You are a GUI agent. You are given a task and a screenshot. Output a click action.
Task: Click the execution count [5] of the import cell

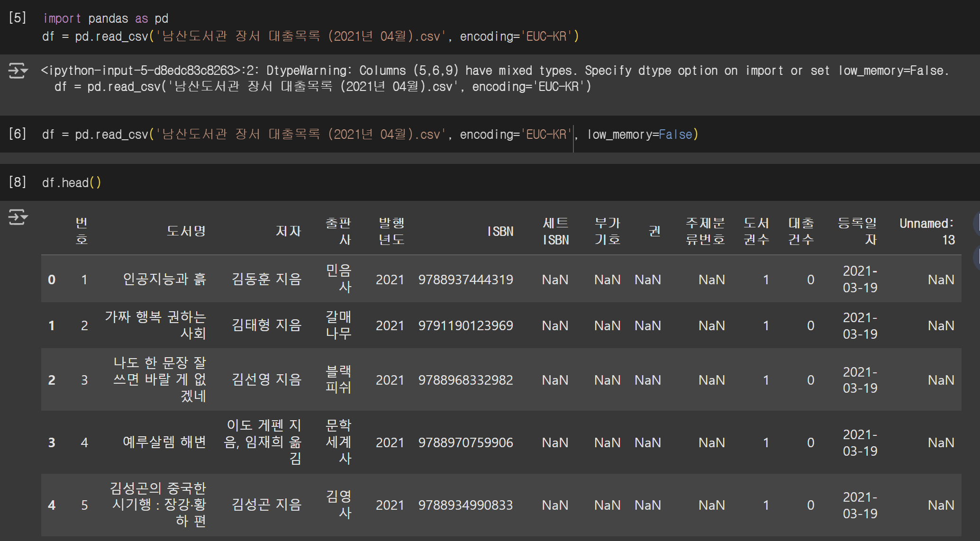(x=18, y=18)
